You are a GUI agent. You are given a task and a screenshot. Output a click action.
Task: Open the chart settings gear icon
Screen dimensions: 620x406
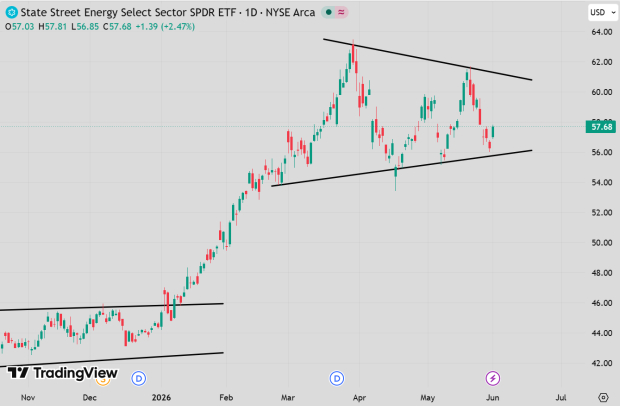603,397
